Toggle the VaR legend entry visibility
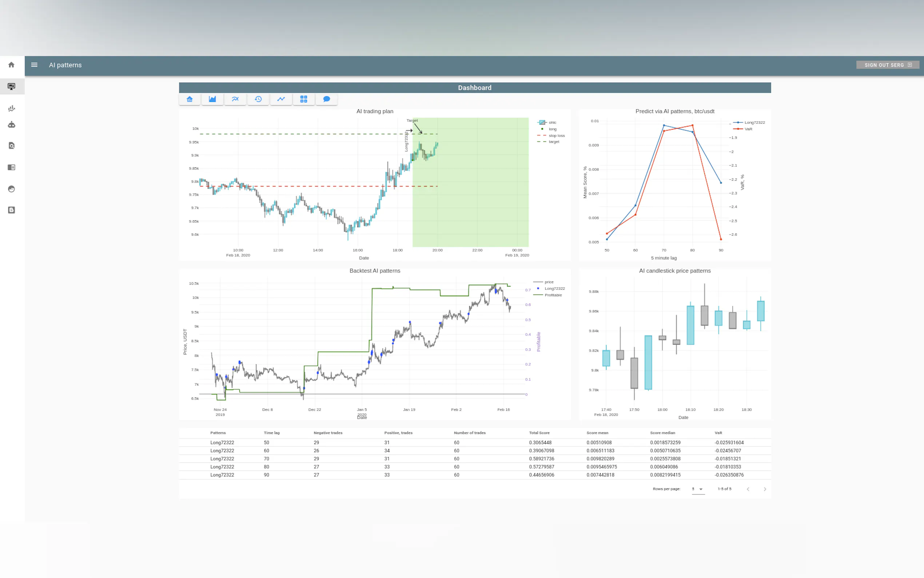Screen dimensions: 924x578 tap(748, 129)
